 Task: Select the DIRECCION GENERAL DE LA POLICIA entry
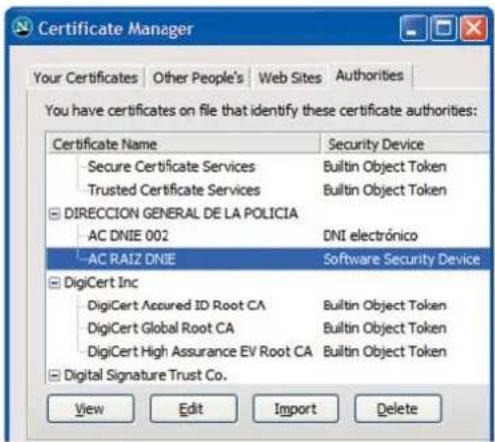[x=181, y=213]
